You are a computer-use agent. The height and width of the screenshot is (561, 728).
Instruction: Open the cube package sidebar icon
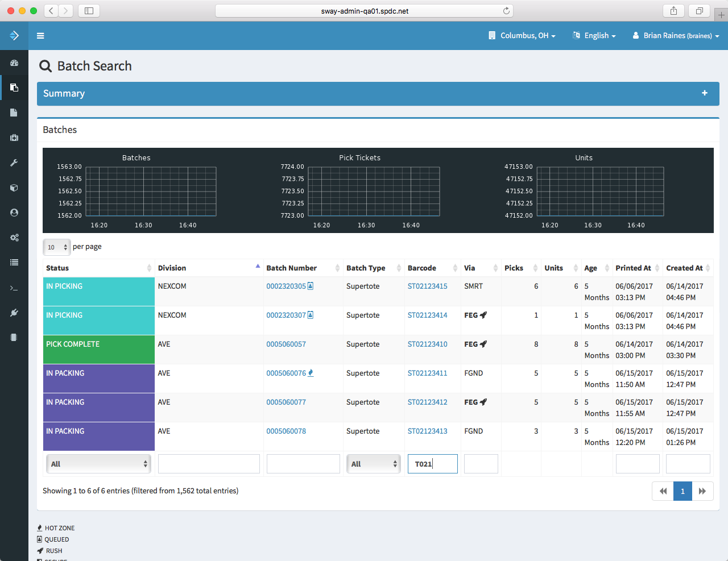[14, 188]
